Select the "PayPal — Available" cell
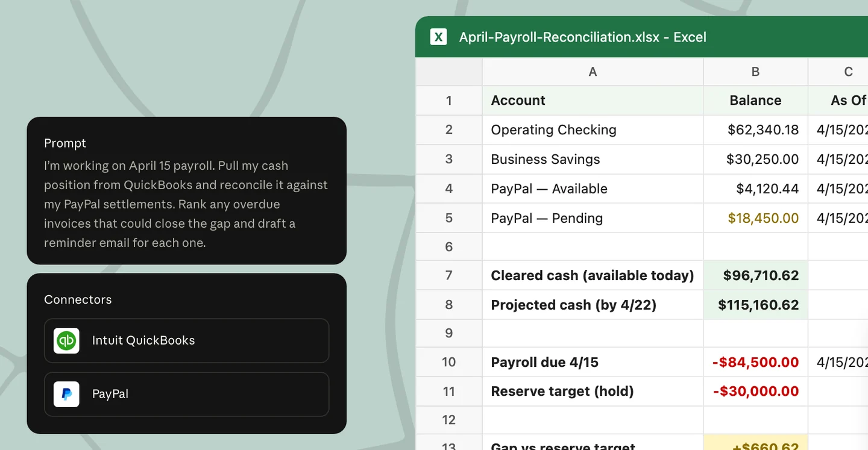 593,189
